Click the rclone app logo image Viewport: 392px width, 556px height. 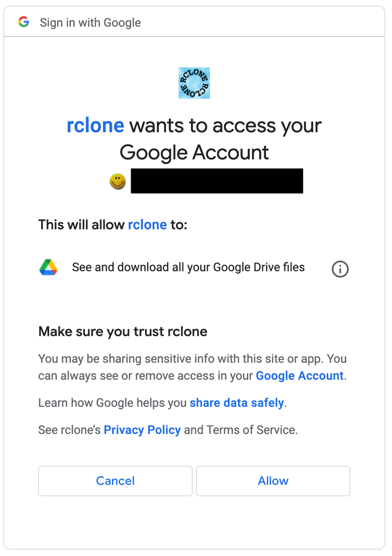coord(194,83)
